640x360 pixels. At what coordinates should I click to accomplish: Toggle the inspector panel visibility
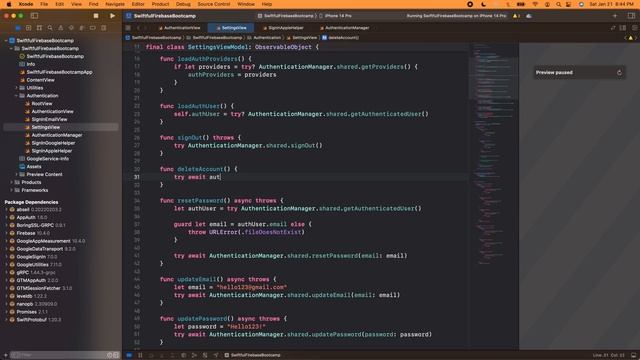[x=631, y=16]
